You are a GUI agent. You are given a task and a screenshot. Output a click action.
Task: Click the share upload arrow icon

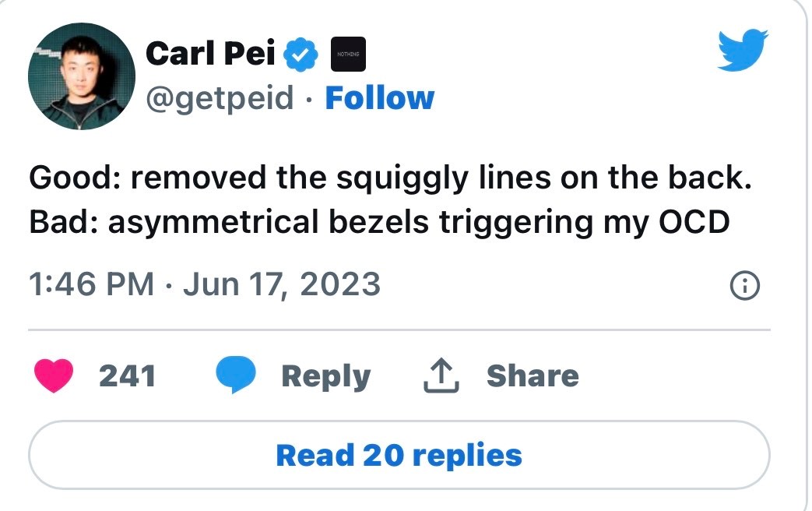tap(441, 376)
